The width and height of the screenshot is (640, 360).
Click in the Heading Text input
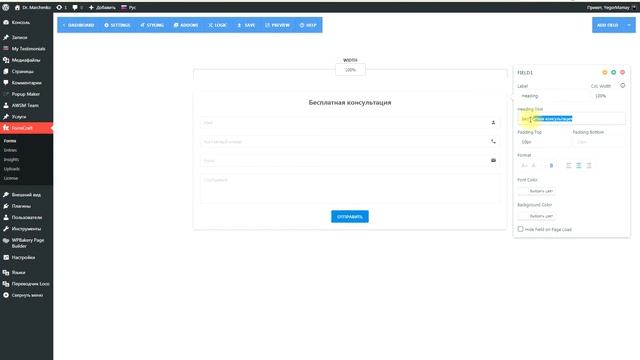571,119
